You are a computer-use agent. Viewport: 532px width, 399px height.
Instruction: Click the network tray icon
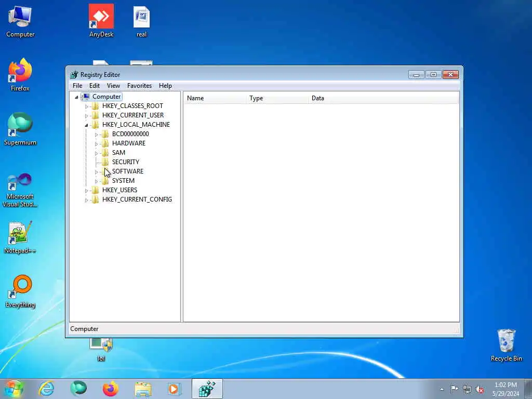pyautogui.click(x=467, y=389)
